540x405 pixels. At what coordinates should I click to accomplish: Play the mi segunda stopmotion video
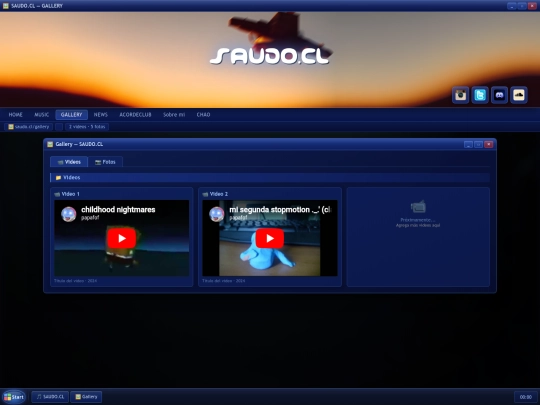tap(270, 238)
